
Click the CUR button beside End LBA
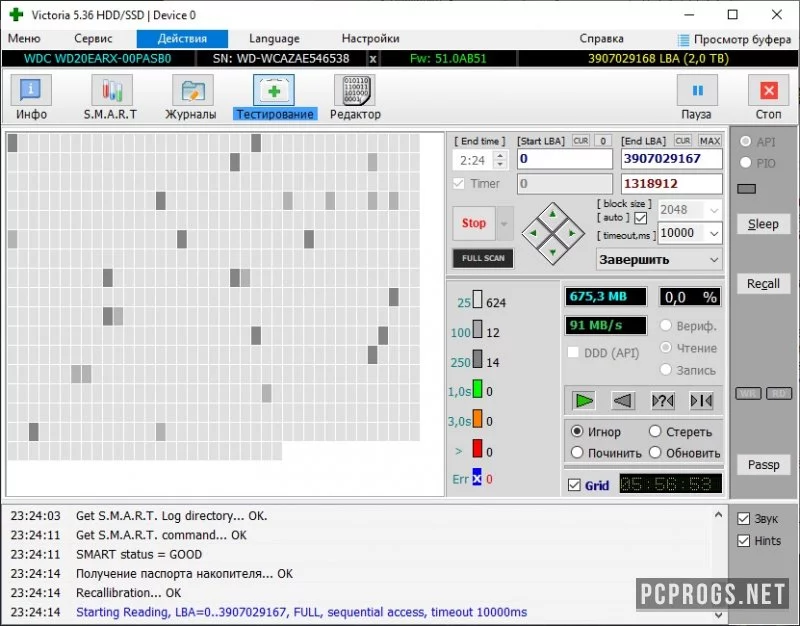683,141
